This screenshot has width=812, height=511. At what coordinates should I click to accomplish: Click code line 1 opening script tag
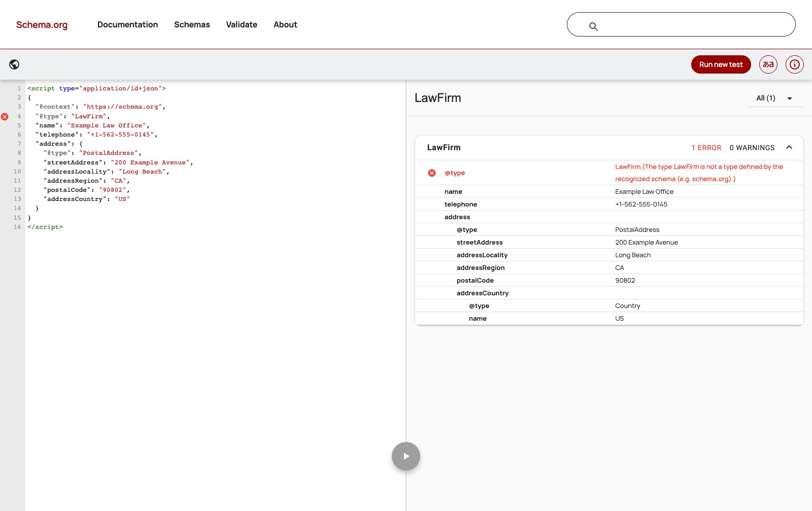pyautogui.click(x=96, y=88)
